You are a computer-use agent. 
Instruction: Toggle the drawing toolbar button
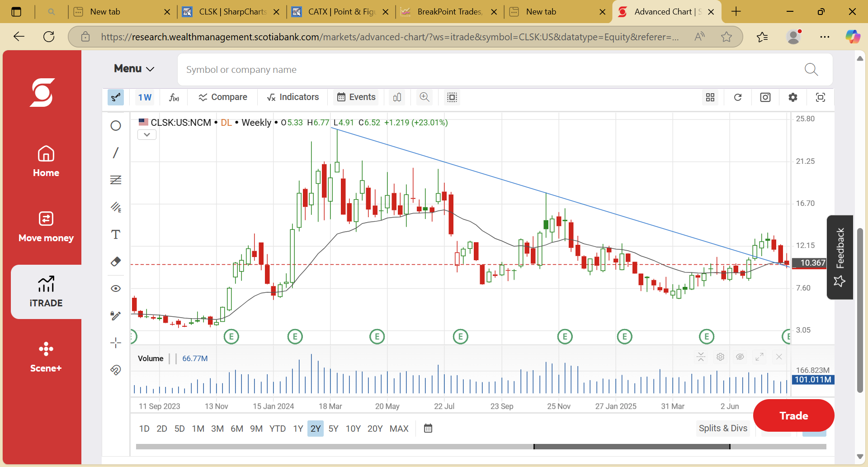pos(116,97)
